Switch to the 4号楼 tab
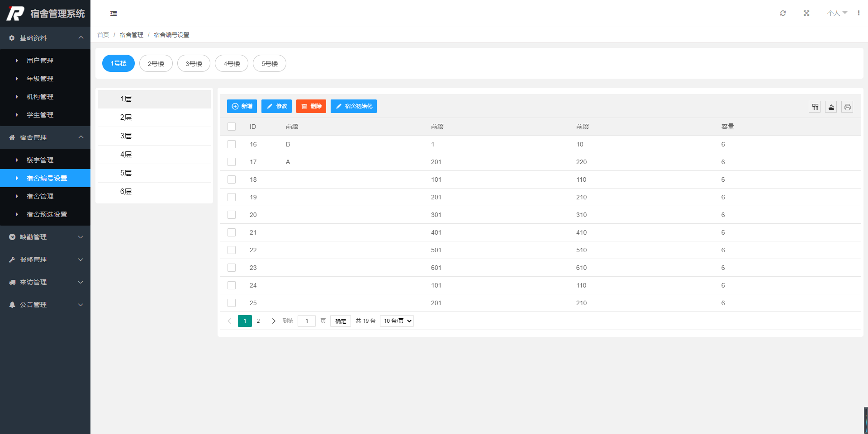868x434 pixels. click(x=232, y=63)
